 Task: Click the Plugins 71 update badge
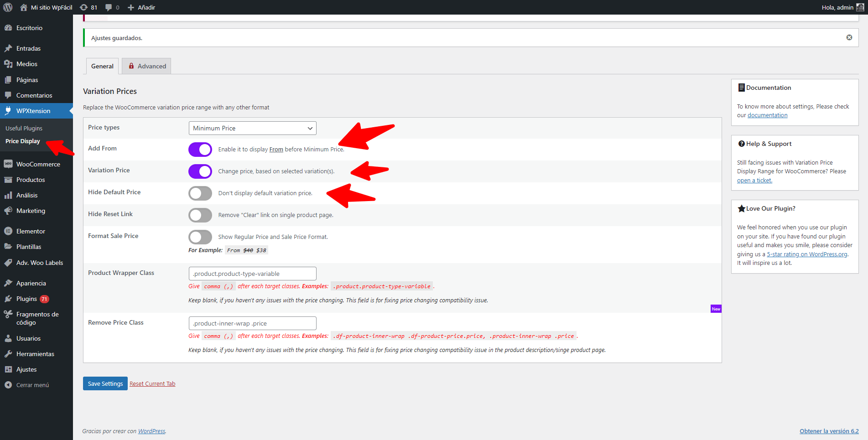point(44,299)
